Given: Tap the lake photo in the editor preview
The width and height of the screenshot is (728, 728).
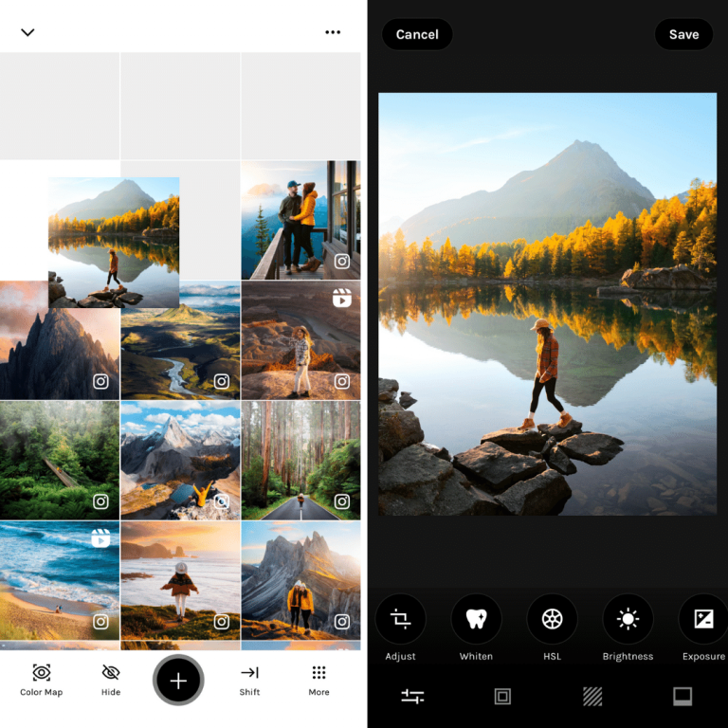Looking at the screenshot, I should click(x=547, y=304).
